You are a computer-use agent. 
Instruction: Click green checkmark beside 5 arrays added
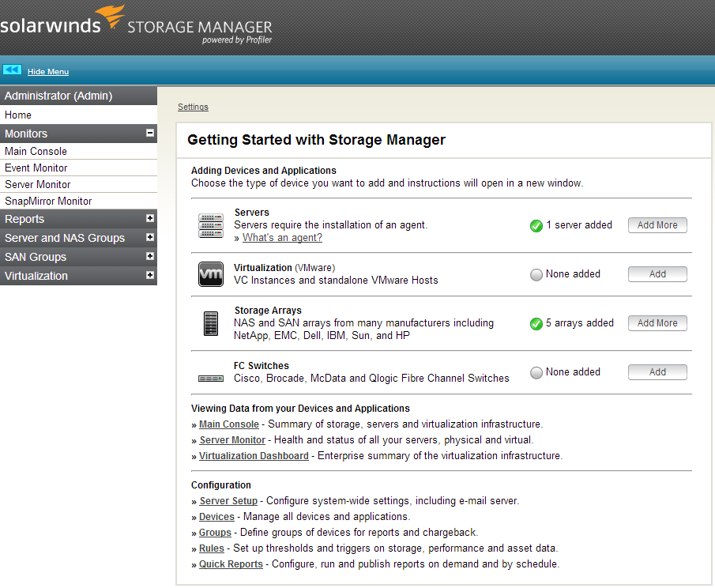coord(536,324)
